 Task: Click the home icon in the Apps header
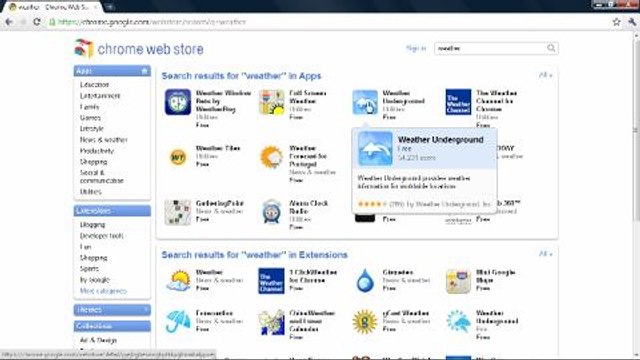click(x=144, y=71)
